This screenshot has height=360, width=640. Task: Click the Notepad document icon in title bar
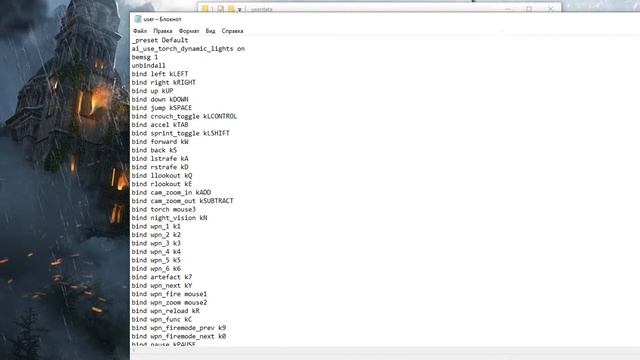[x=138, y=19]
